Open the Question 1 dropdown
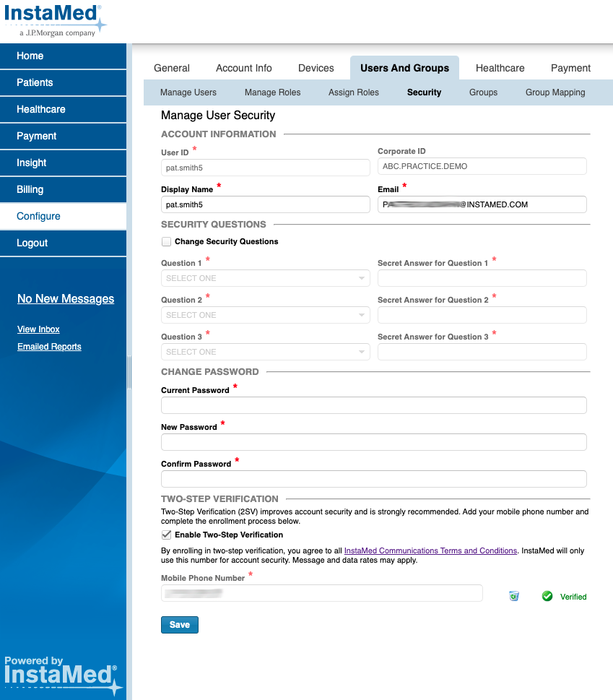 point(265,278)
